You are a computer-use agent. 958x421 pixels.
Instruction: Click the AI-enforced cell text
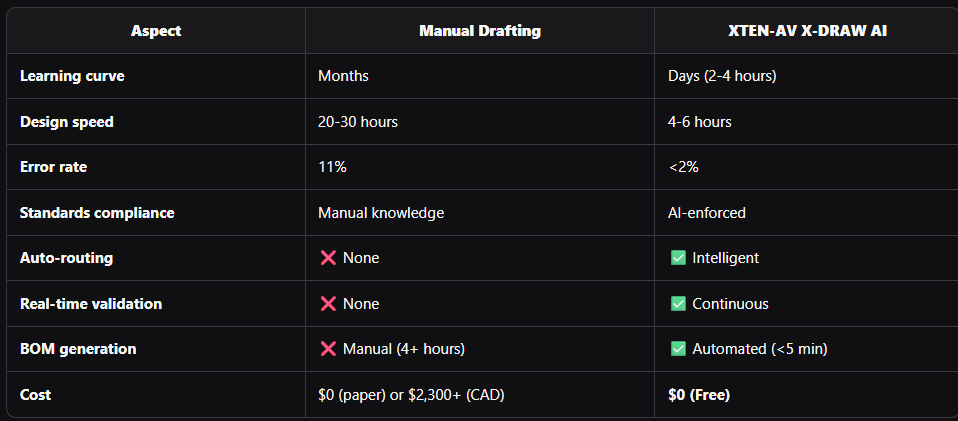point(707,212)
